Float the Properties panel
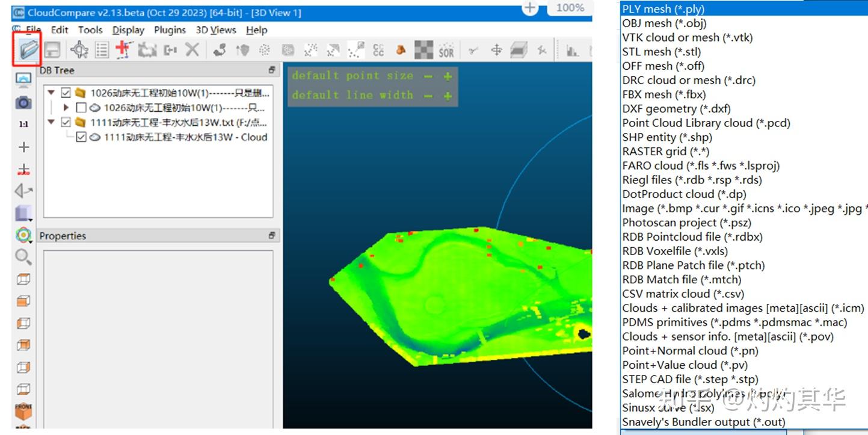 (x=272, y=236)
